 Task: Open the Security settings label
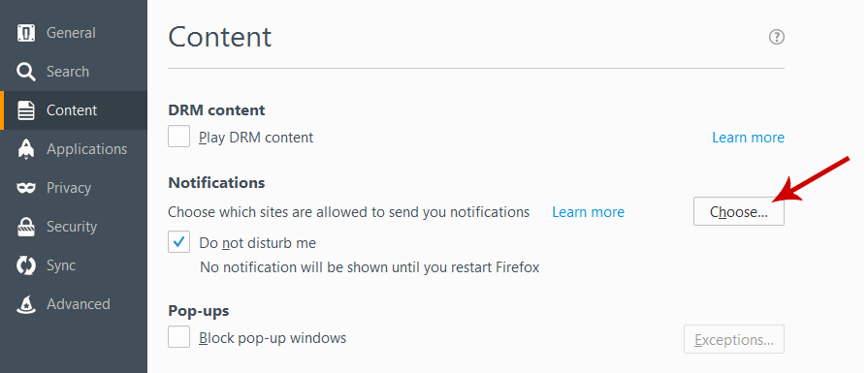click(72, 227)
